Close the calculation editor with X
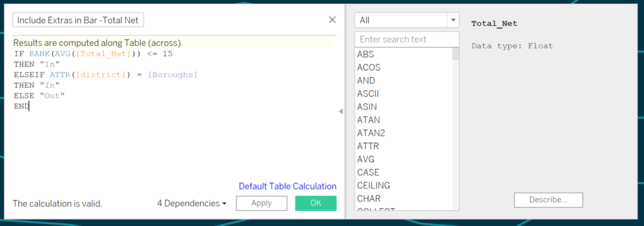 332,19
